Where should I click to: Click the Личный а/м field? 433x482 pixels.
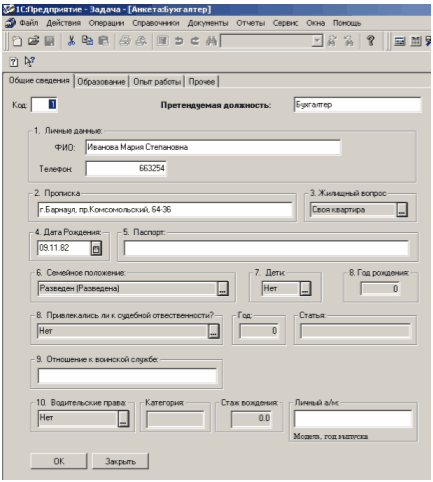[x=353, y=419]
